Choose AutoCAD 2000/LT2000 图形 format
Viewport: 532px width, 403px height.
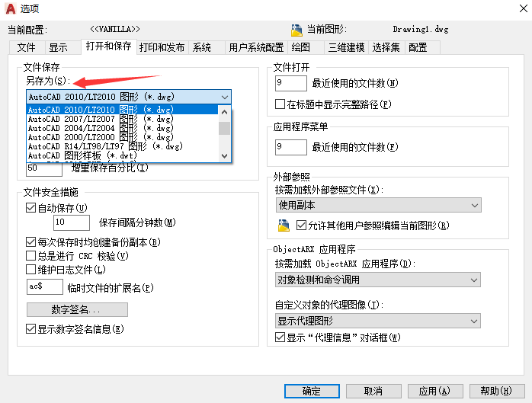point(122,137)
